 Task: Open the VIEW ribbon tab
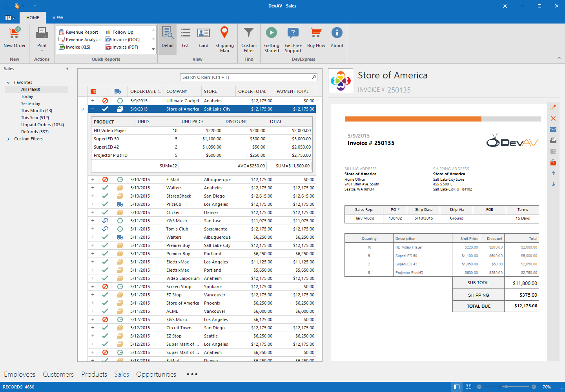tap(58, 18)
